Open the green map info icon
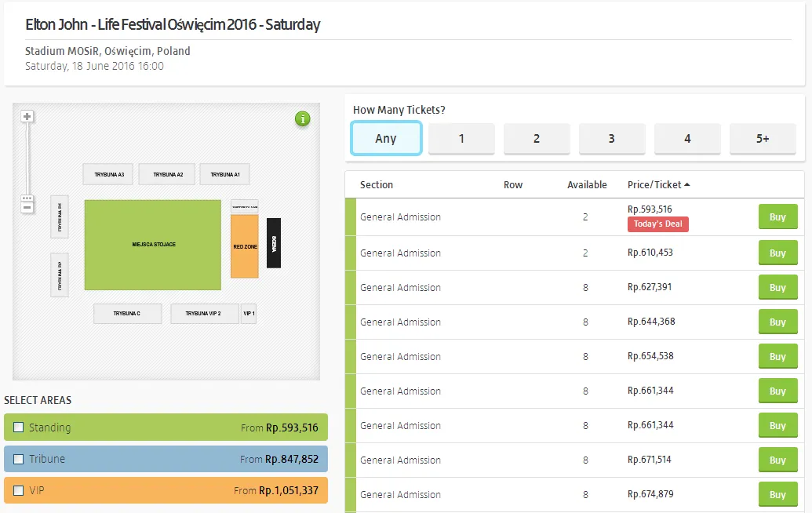 click(x=302, y=118)
